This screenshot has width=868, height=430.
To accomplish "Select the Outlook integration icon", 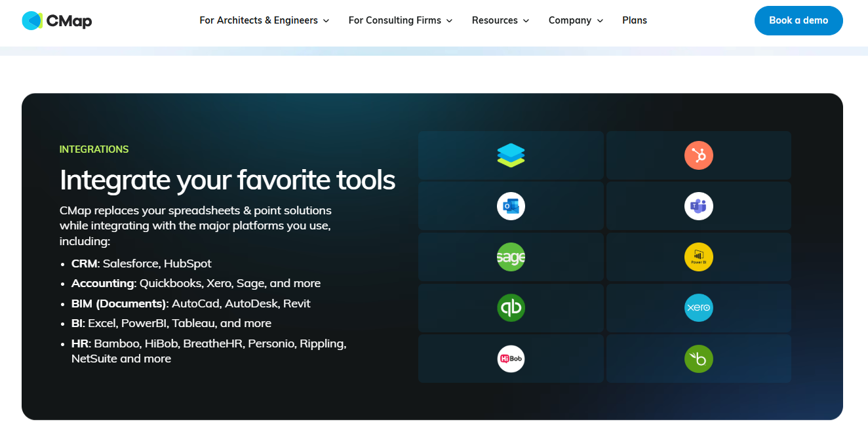I will [x=511, y=206].
